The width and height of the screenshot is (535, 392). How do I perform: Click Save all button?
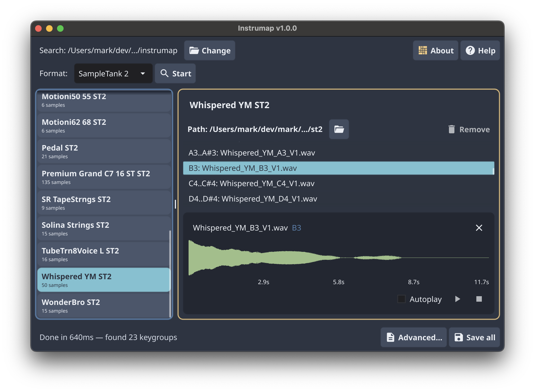(474, 338)
